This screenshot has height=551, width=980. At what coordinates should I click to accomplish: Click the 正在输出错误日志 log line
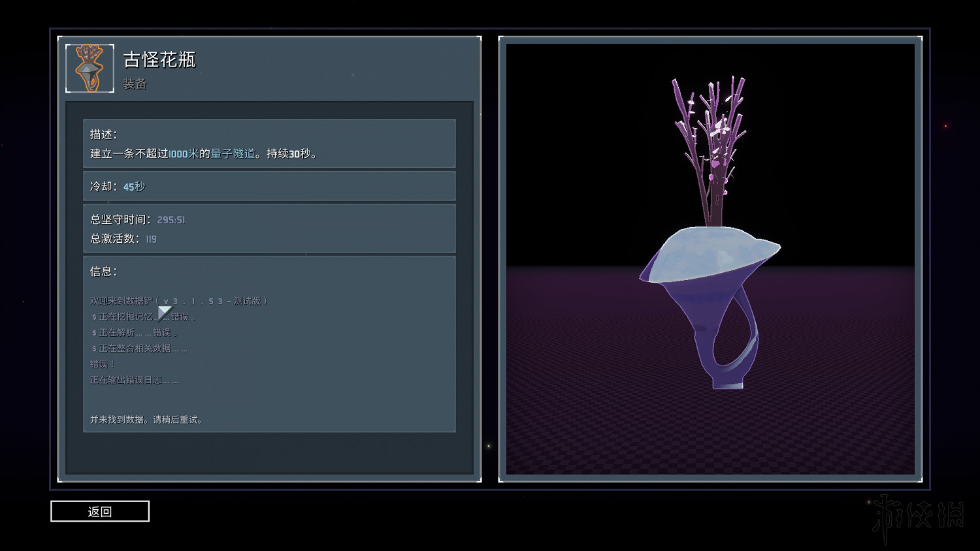pyautogui.click(x=134, y=380)
